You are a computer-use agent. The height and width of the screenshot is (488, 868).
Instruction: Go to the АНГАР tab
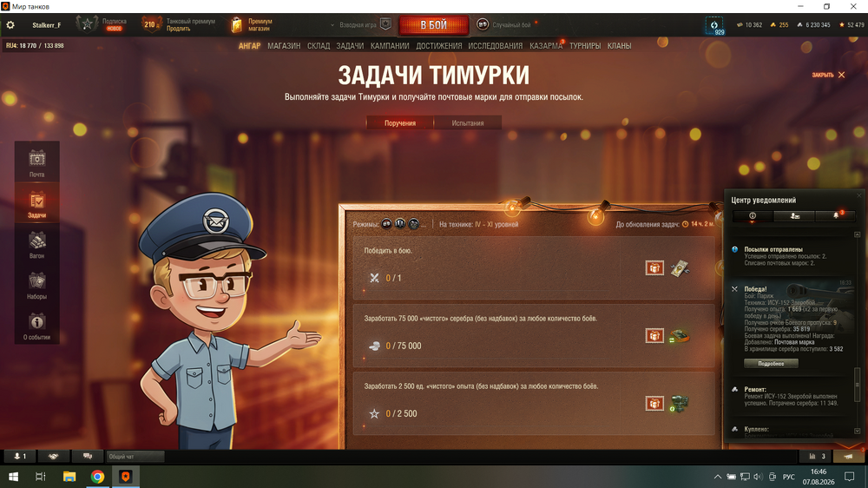click(x=249, y=46)
